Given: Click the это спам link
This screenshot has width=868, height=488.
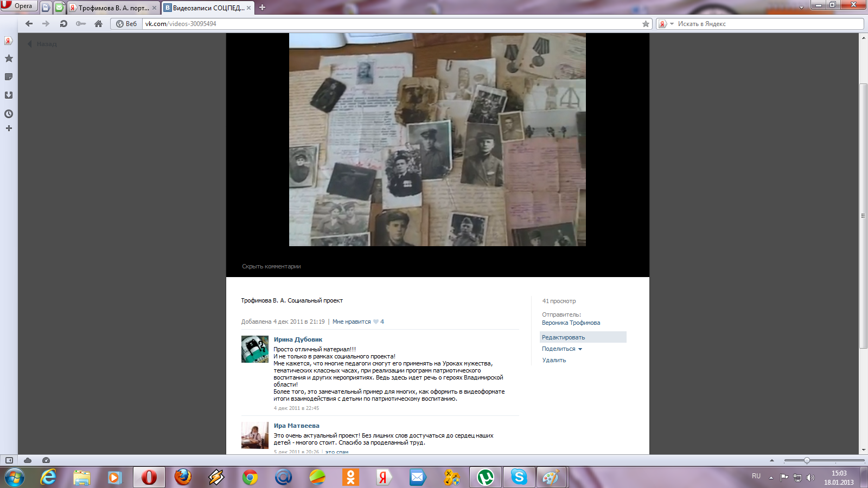Looking at the screenshot, I should tap(337, 452).
